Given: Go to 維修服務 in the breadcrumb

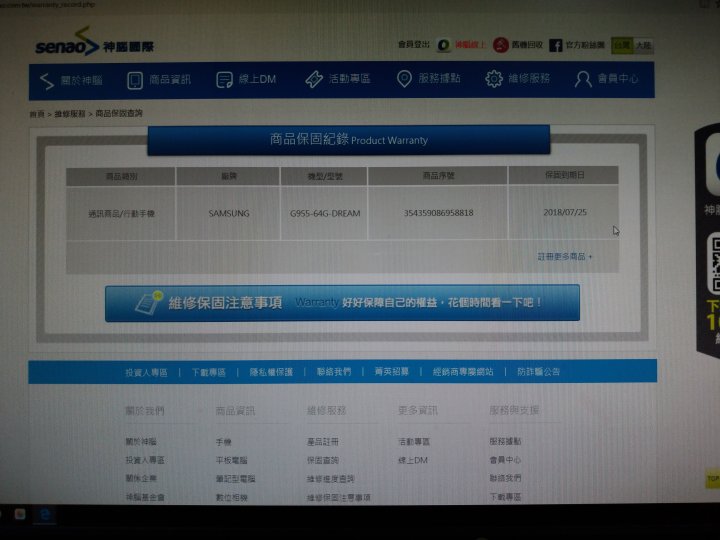Looking at the screenshot, I should (x=70, y=113).
